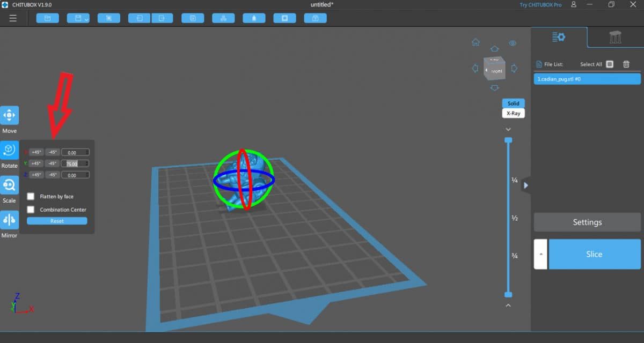Switch the view mode to X-Ray
Viewport: 644px width, 343px height.
(513, 113)
